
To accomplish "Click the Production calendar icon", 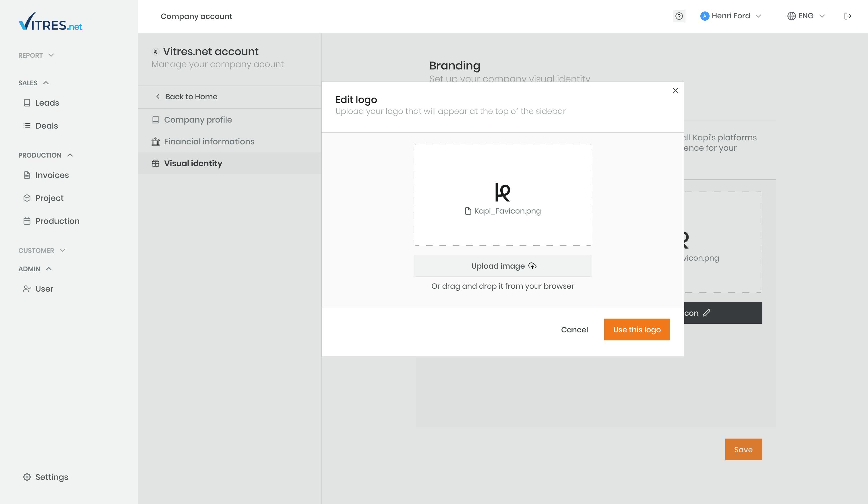I will point(27,221).
